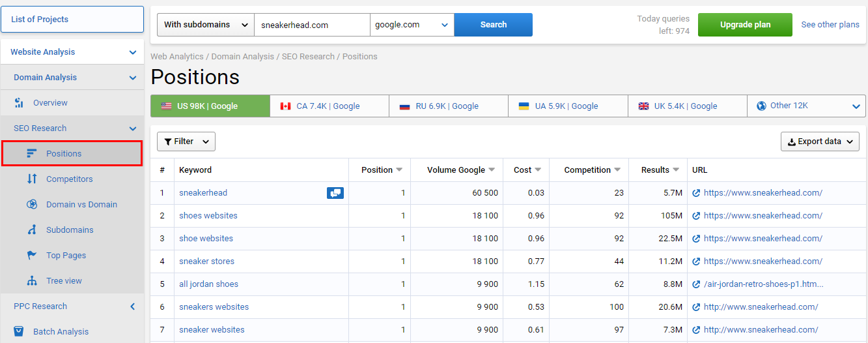
Task: Open the With subdomains dropdown
Action: (206, 25)
